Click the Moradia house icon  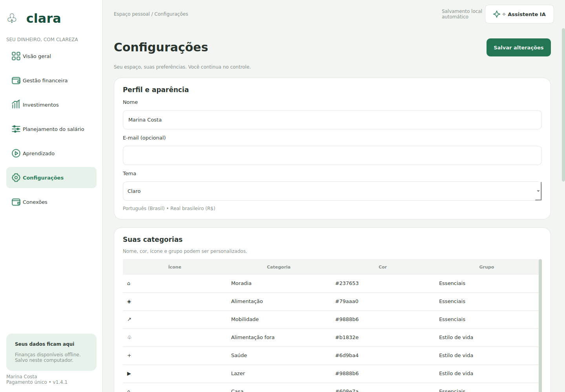click(x=129, y=283)
